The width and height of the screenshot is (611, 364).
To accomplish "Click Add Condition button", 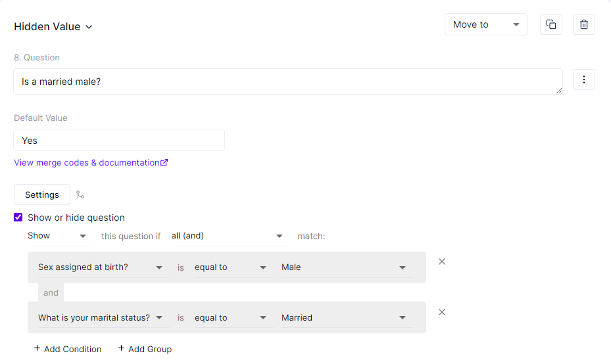I will tap(68, 349).
